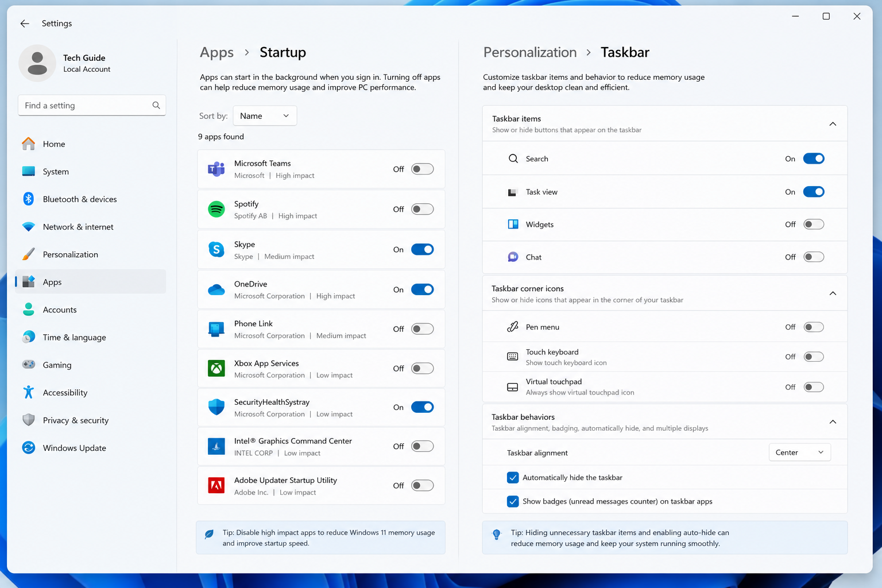Click the Widgets icon in Taskbar items
Image resolution: width=882 pixels, height=588 pixels.
[513, 224]
